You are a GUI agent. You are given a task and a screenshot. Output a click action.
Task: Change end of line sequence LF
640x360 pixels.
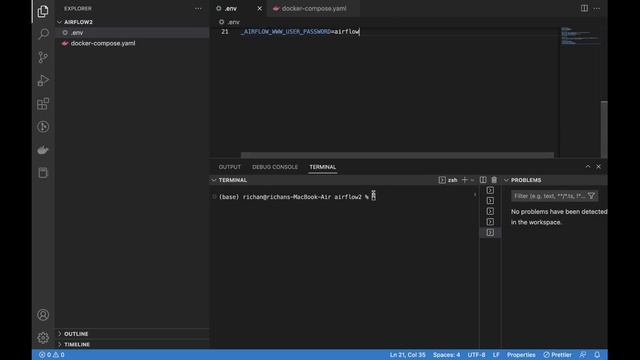coord(496,355)
